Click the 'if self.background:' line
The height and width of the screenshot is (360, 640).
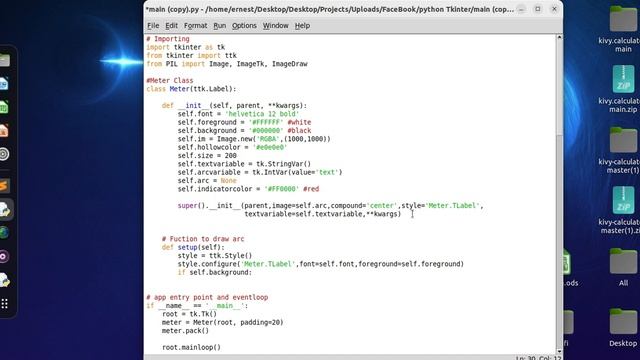pos(215,272)
